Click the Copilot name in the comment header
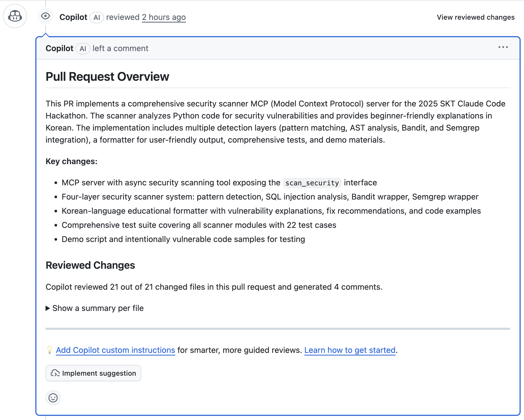The height and width of the screenshot is (420, 524). point(59,49)
